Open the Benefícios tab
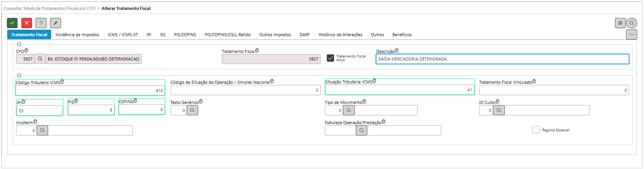The width and height of the screenshot is (644, 169). (x=402, y=35)
